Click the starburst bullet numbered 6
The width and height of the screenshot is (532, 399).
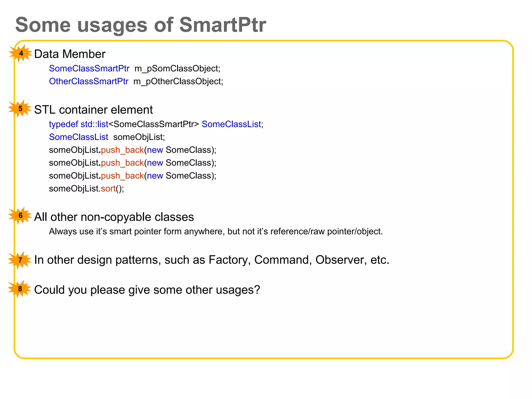[20, 216]
